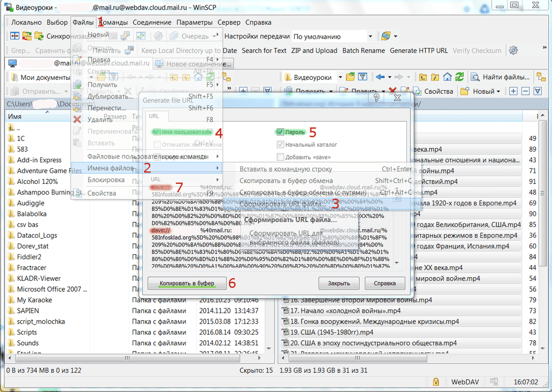Open the Выбор menu
552x392 pixels.
[57, 22]
